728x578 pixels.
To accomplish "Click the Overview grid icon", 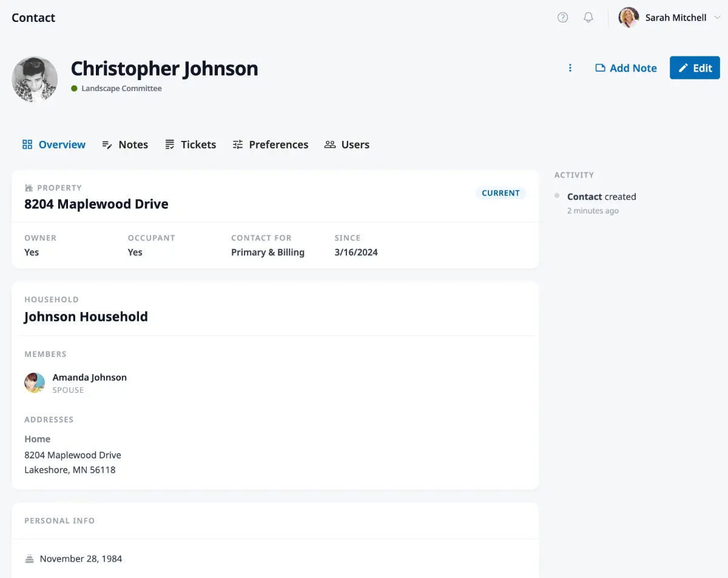I will tap(27, 144).
